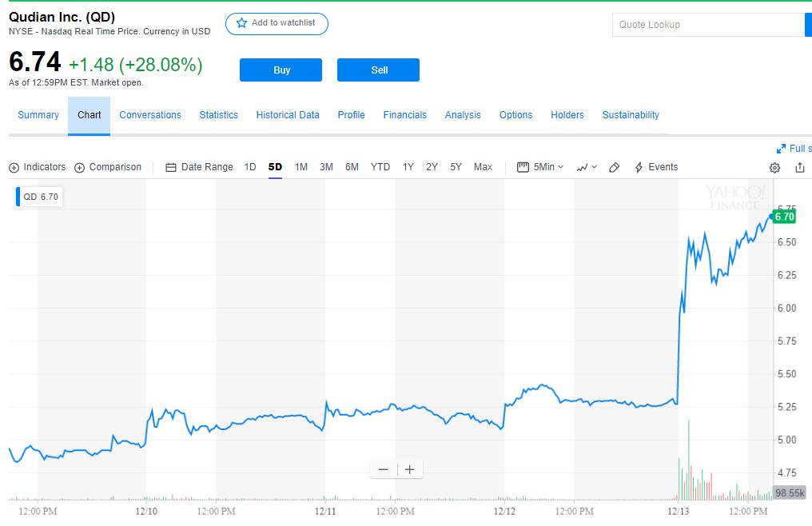
Task: Click the 6.00 price axis label
Action: (786, 308)
